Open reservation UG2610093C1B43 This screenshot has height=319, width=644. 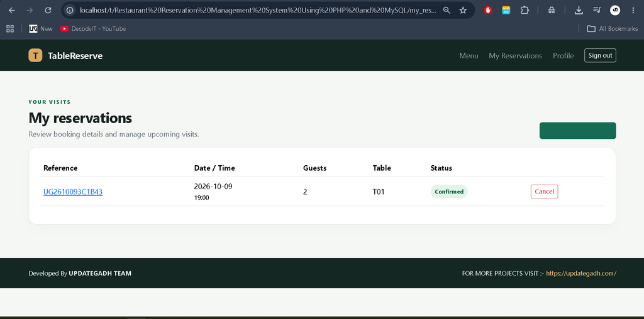[x=73, y=192]
